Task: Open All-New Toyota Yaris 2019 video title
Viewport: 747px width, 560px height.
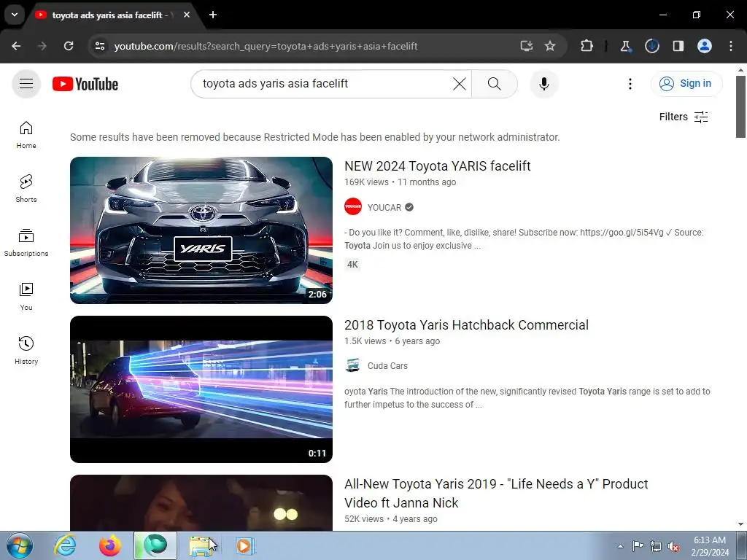Action: (496, 494)
